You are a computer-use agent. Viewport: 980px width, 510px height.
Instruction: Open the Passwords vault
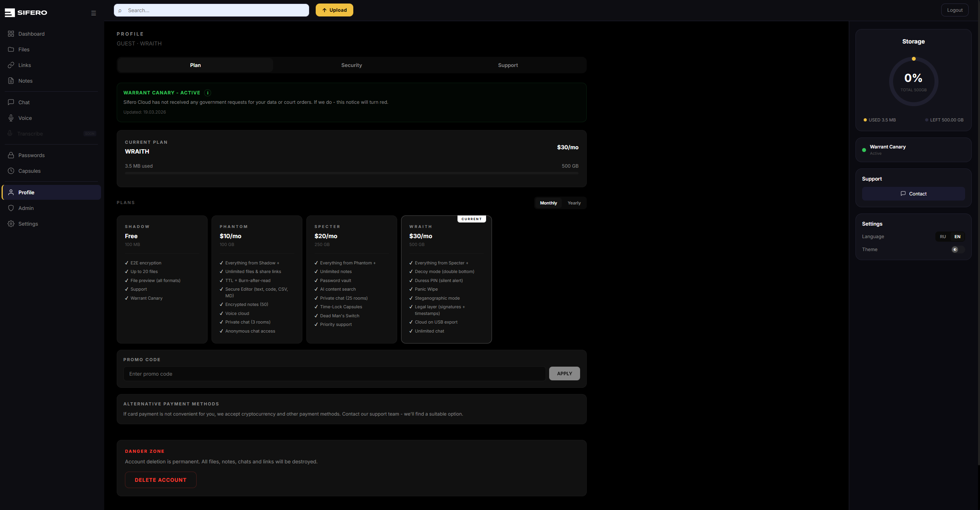(x=31, y=155)
